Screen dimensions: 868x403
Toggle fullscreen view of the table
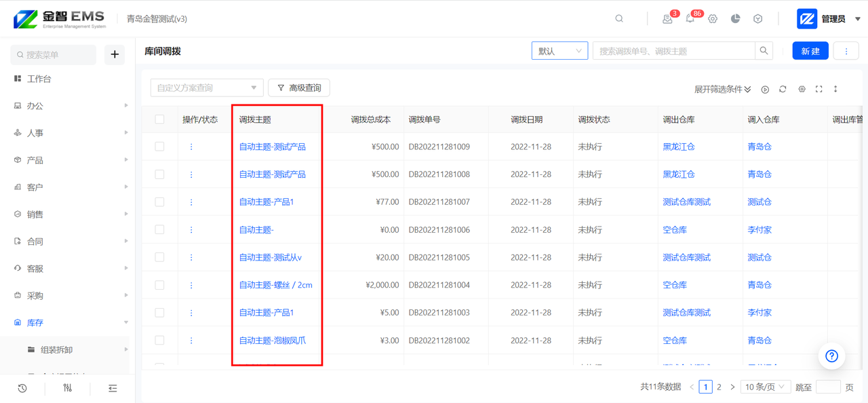(x=819, y=89)
